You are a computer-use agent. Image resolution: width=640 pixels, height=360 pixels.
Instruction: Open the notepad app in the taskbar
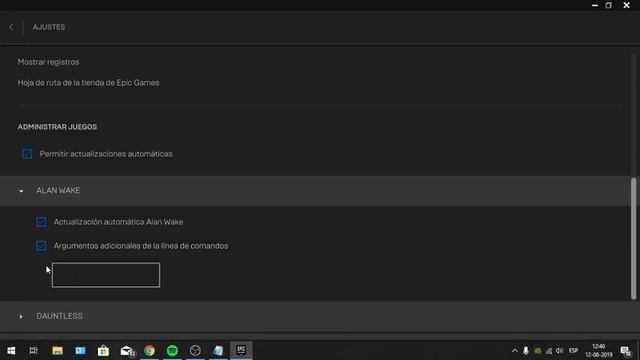218,351
